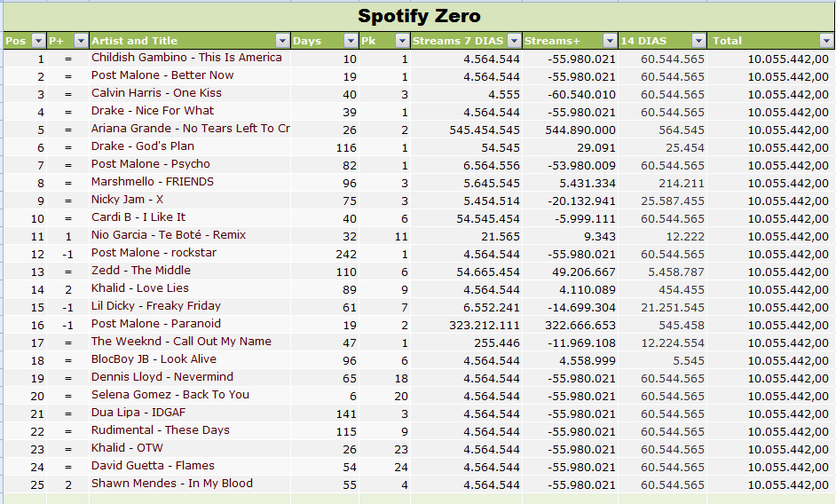This screenshot has width=836, height=504.
Task: Click P+ value 2 for Khalid Love Lies
Action: click(x=67, y=289)
